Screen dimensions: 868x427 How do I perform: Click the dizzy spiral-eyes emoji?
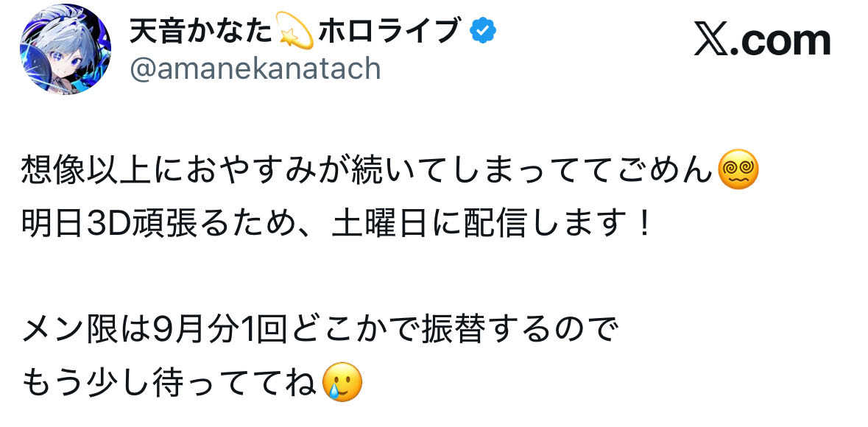pyautogui.click(x=738, y=172)
